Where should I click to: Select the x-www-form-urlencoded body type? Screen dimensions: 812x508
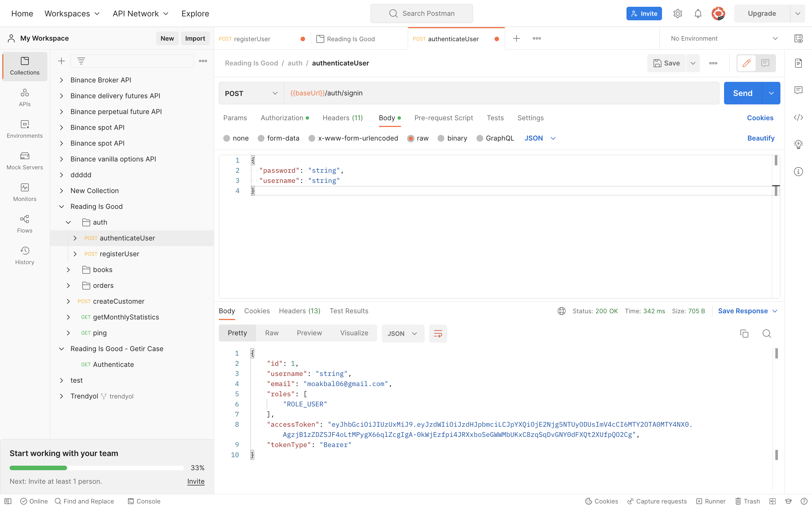(353, 138)
